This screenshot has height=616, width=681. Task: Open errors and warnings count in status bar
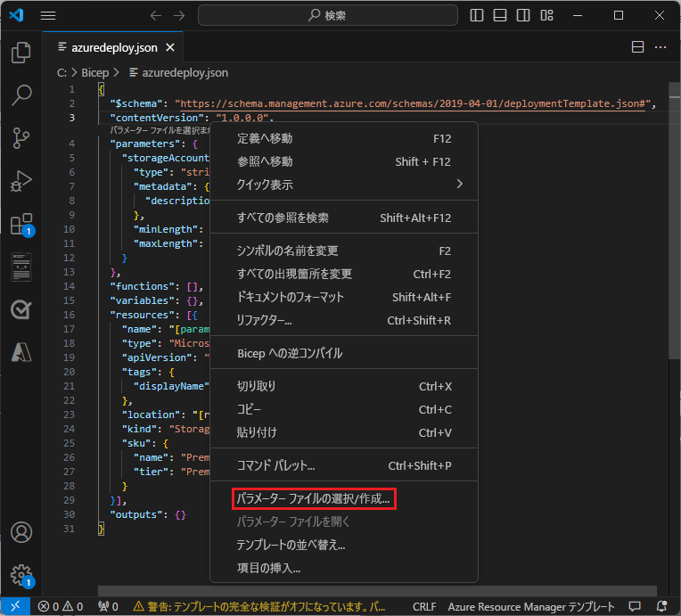click(x=61, y=606)
